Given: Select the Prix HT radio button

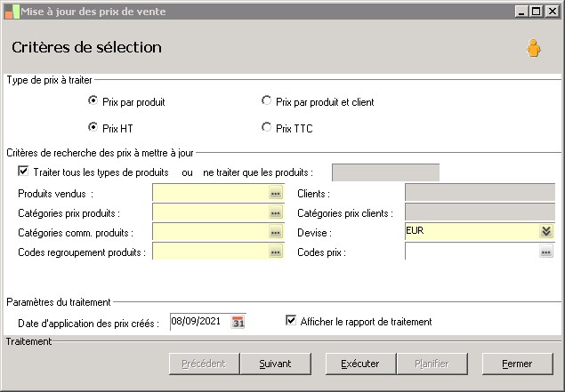Looking at the screenshot, I should (x=93, y=127).
